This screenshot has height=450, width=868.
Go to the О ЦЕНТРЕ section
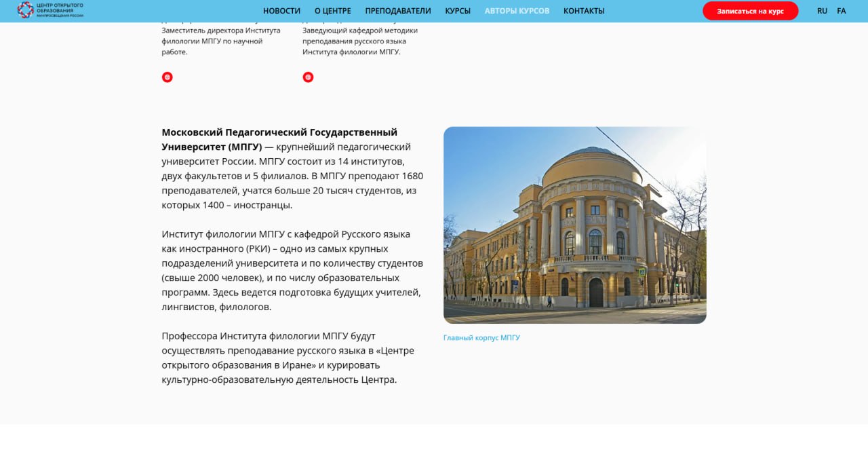coord(333,11)
